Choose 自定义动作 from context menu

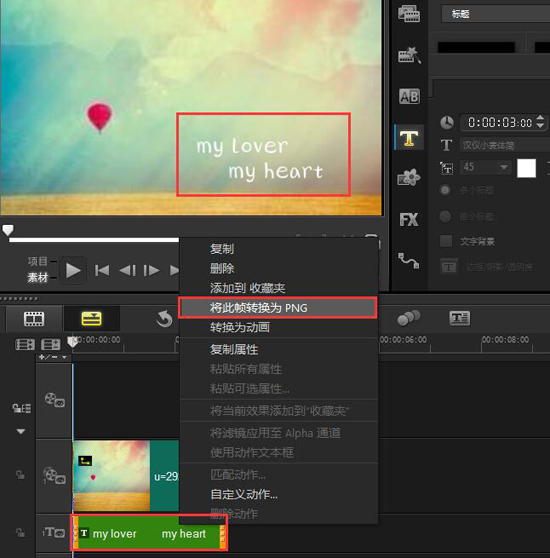244,494
